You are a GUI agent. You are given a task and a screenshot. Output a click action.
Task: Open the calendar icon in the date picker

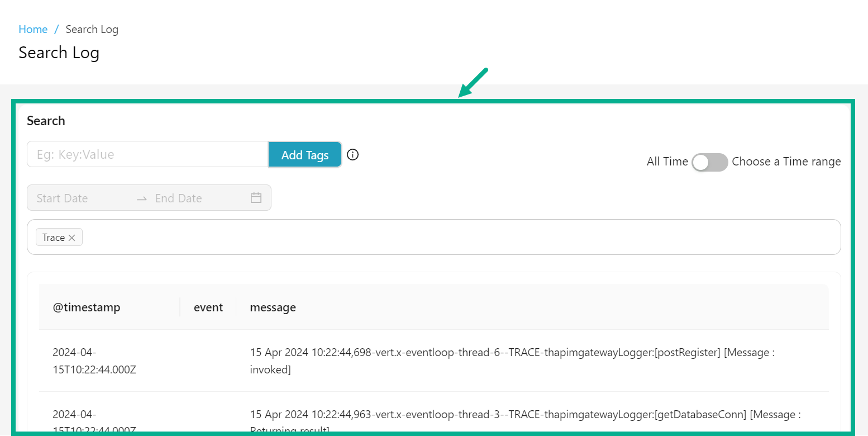pos(256,197)
